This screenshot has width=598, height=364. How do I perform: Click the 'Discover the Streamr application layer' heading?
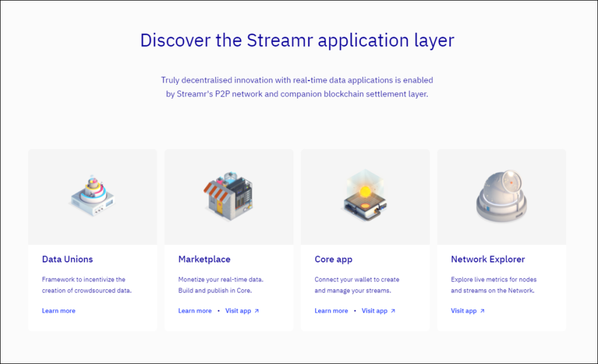[x=297, y=40]
